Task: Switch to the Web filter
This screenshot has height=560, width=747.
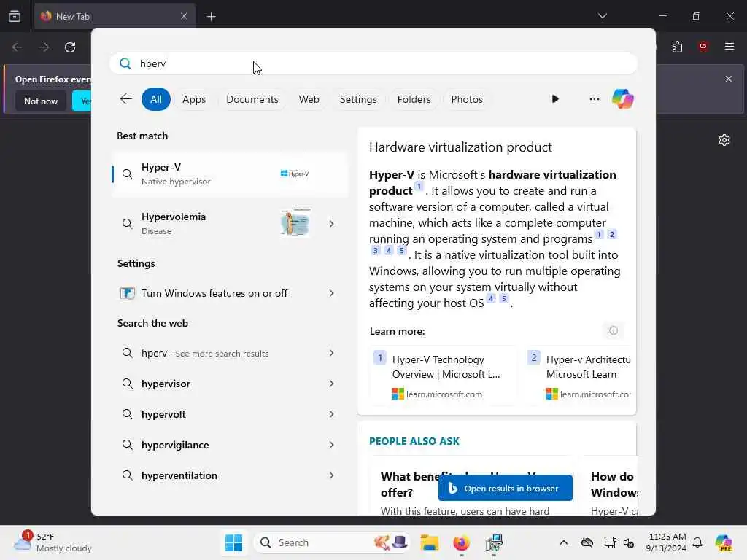Action: pyautogui.click(x=309, y=99)
